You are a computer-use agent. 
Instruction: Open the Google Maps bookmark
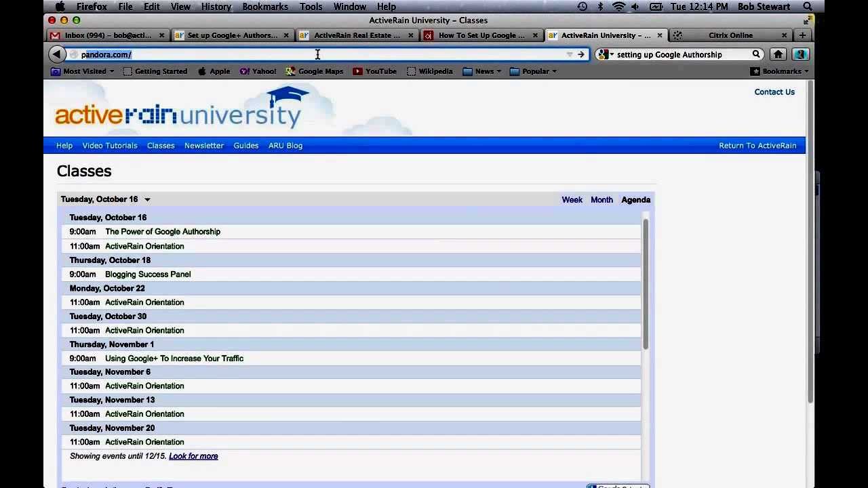point(314,71)
